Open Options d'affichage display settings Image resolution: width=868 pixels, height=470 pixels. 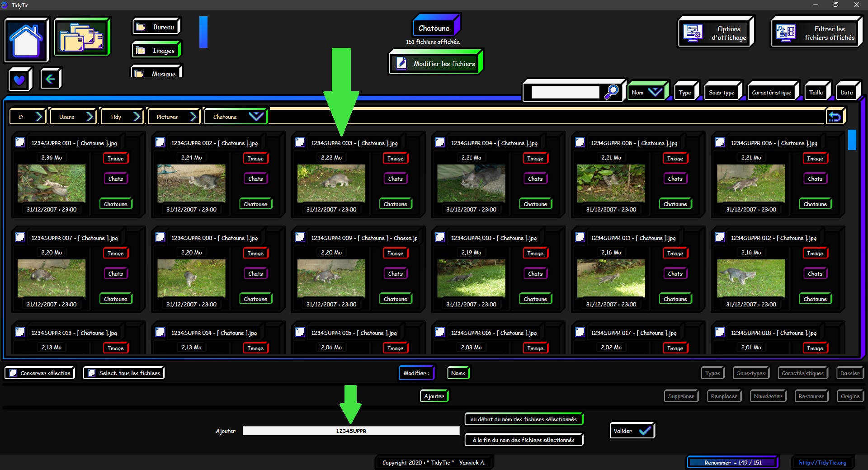(x=716, y=33)
